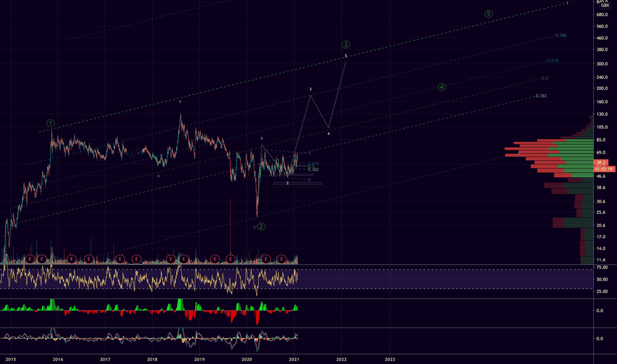Click the 130.0 price scale value
This screenshot has width=617, height=364.
click(602, 114)
